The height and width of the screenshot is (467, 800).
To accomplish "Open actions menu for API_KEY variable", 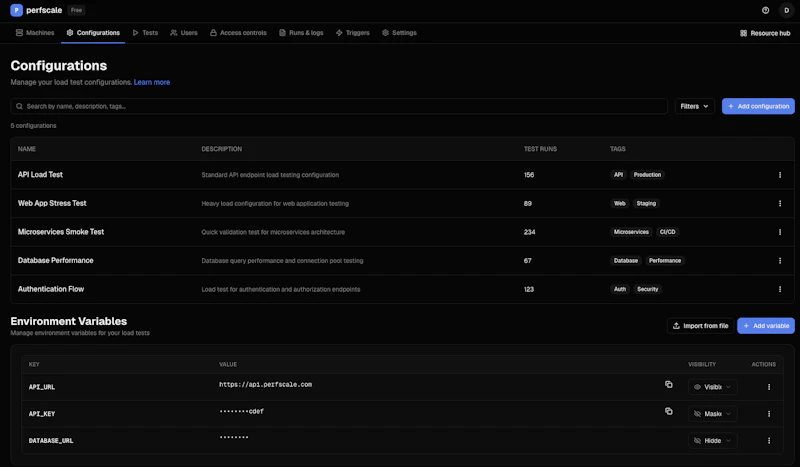I will click(x=769, y=414).
